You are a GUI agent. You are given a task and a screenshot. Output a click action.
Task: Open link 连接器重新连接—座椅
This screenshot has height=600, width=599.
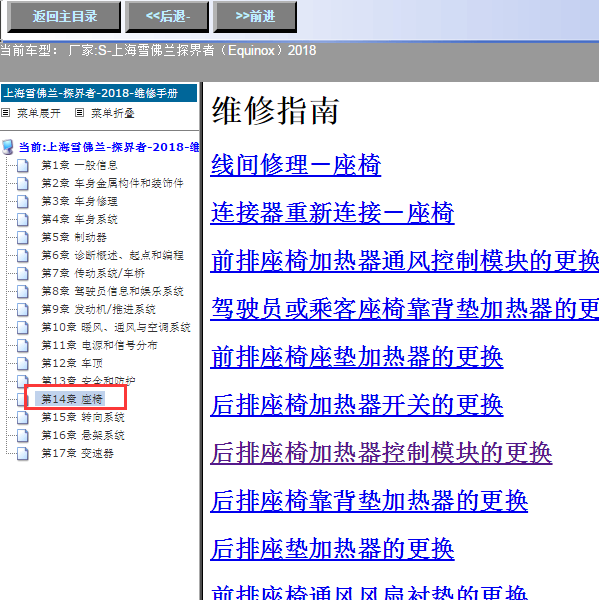(333, 213)
